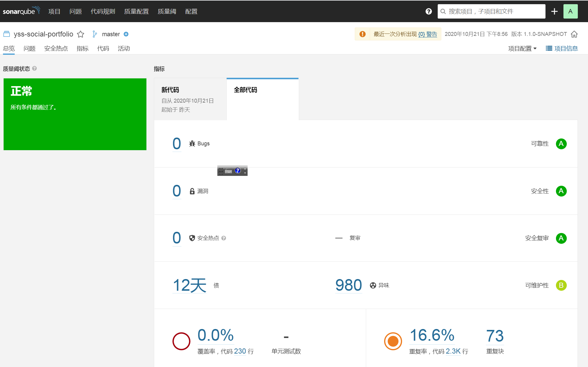Click the 安全复审 A rating badge
The width and height of the screenshot is (588, 367).
click(x=561, y=238)
